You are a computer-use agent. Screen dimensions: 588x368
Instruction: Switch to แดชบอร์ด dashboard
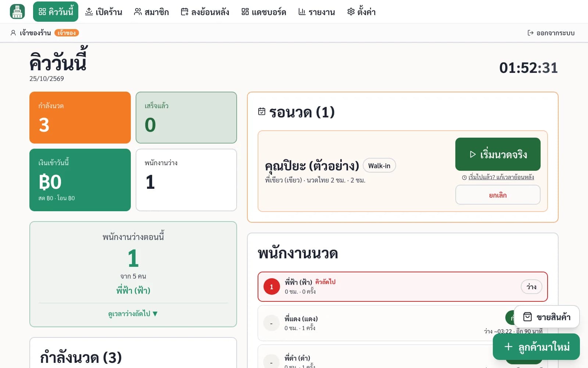click(264, 12)
